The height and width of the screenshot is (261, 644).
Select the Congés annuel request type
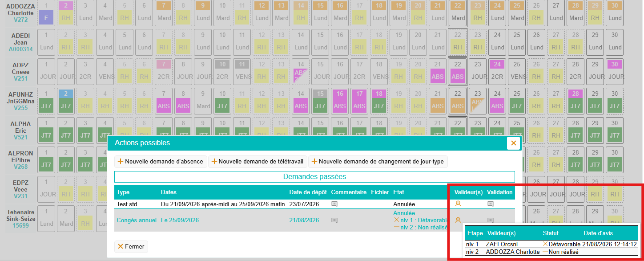click(137, 220)
